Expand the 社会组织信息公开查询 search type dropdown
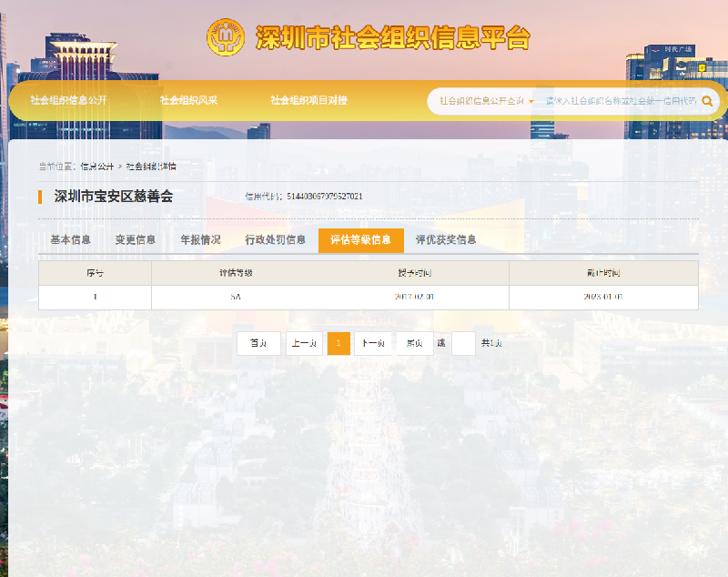728x577 pixels. 486,101
